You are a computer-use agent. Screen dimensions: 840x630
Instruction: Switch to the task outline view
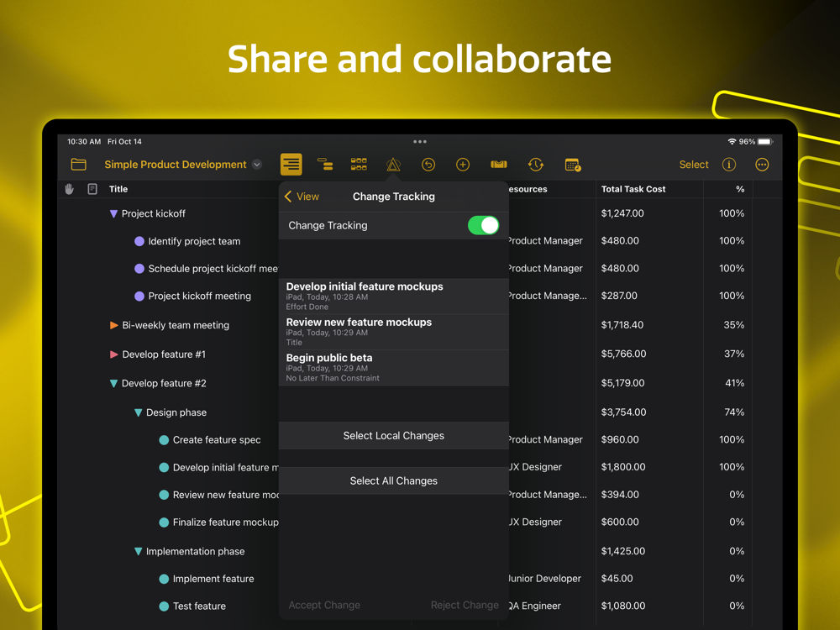click(291, 165)
